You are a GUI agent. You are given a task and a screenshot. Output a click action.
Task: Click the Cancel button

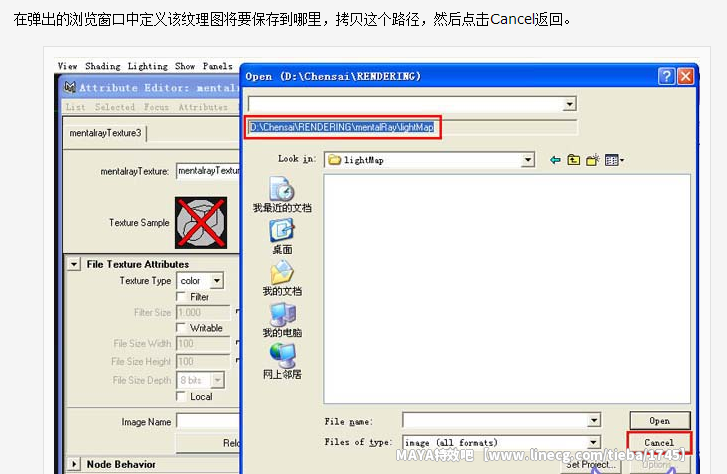pyautogui.click(x=659, y=442)
